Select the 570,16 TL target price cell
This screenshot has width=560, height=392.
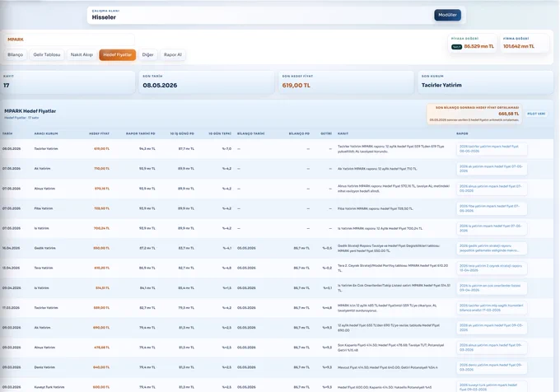(x=102, y=189)
